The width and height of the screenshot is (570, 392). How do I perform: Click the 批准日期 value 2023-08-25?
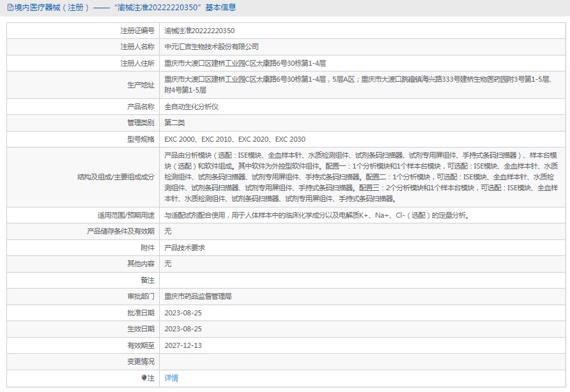(x=183, y=313)
